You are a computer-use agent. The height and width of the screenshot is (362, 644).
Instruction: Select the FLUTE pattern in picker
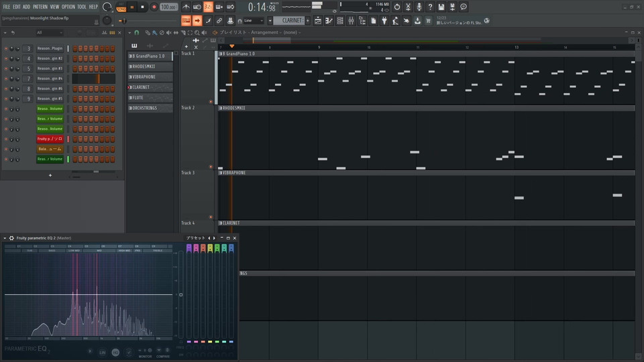click(x=150, y=98)
